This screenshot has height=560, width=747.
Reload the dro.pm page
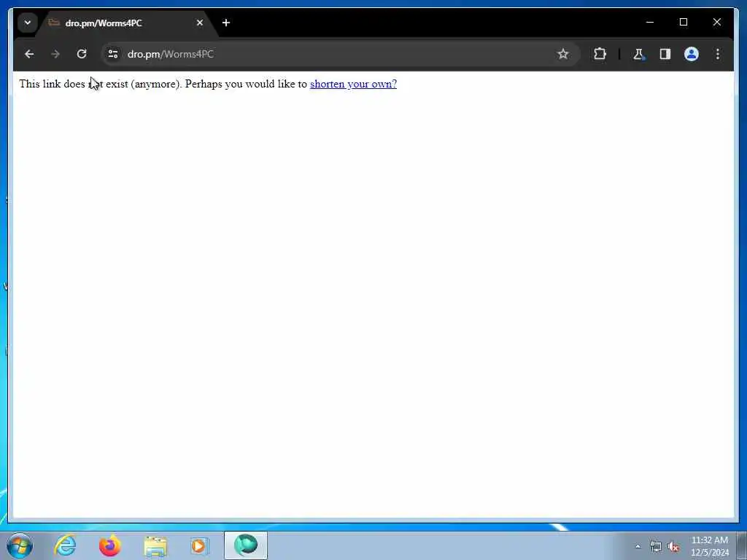[82, 54]
